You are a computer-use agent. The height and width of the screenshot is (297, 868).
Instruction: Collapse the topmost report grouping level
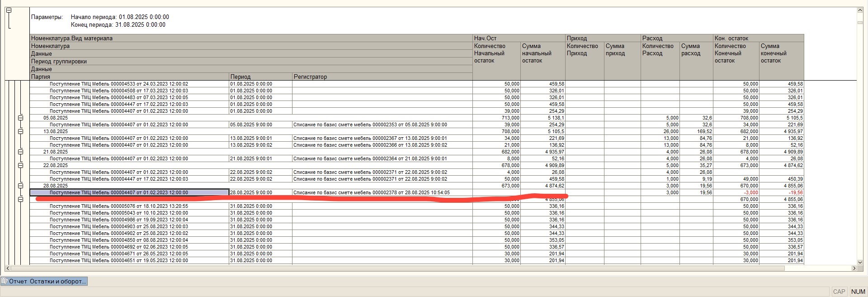(x=8, y=10)
